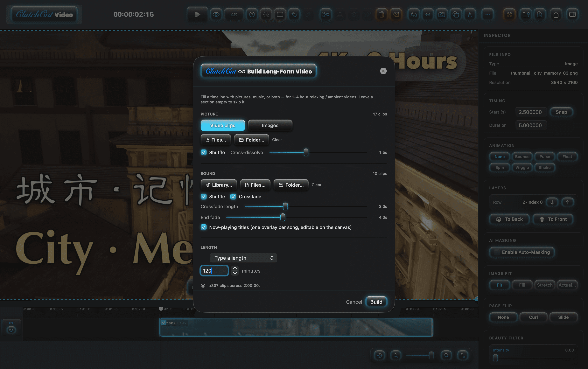Screen dimensions: 588x369
Task: Click the Picture Folder... button
Action: point(251,140)
